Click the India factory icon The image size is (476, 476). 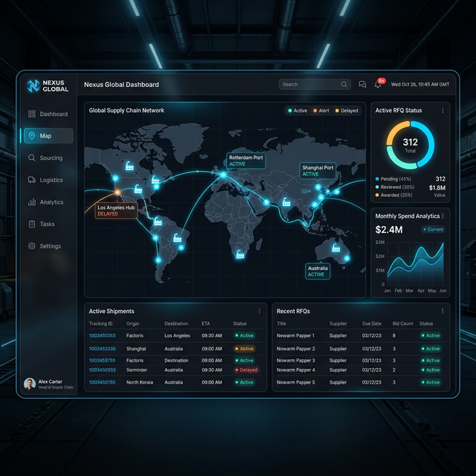(x=286, y=202)
